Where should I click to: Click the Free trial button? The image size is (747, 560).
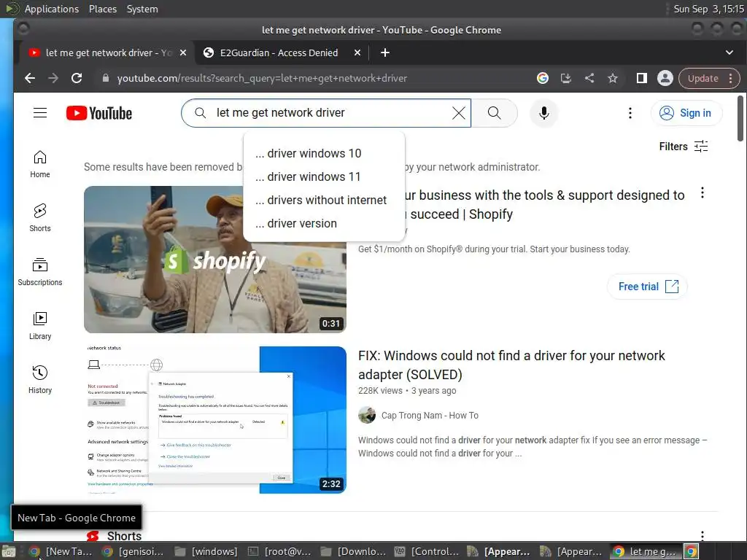[x=647, y=286]
